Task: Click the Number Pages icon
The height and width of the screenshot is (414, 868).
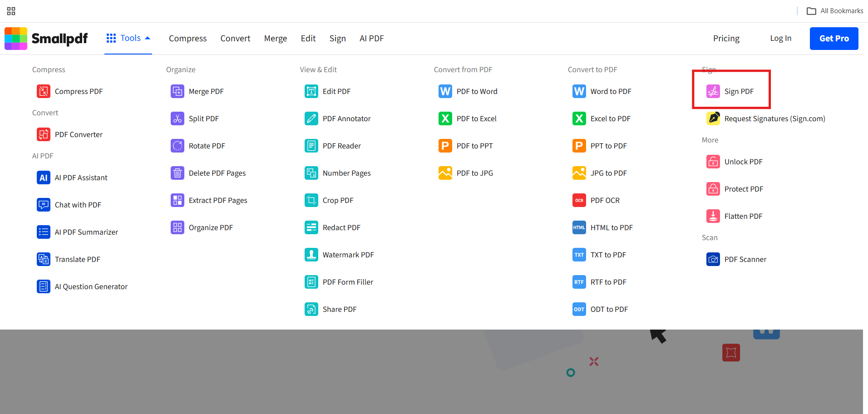Action: pyautogui.click(x=311, y=173)
